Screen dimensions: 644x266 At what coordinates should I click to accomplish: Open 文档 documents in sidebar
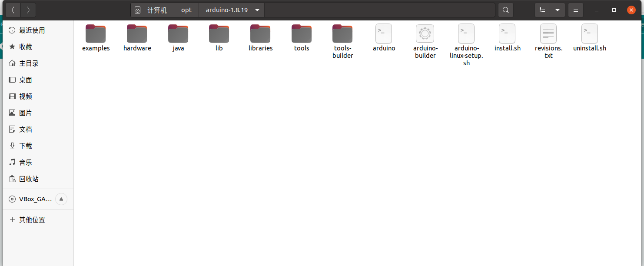coord(38,130)
